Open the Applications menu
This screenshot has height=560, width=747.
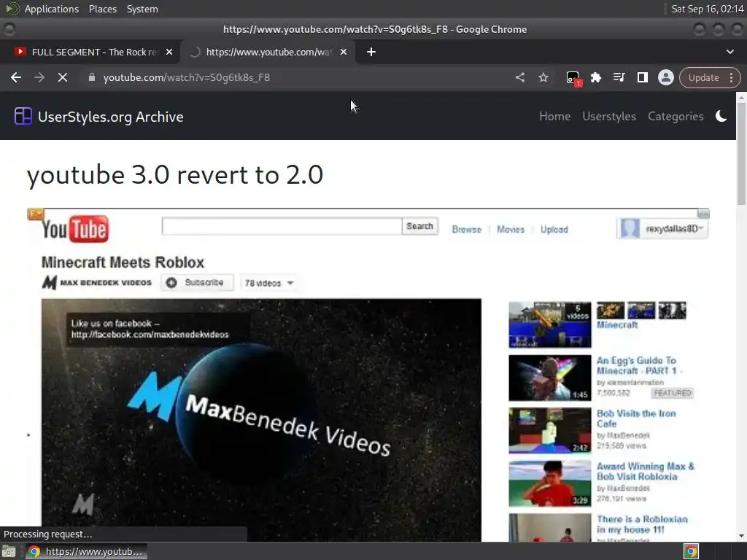point(52,9)
